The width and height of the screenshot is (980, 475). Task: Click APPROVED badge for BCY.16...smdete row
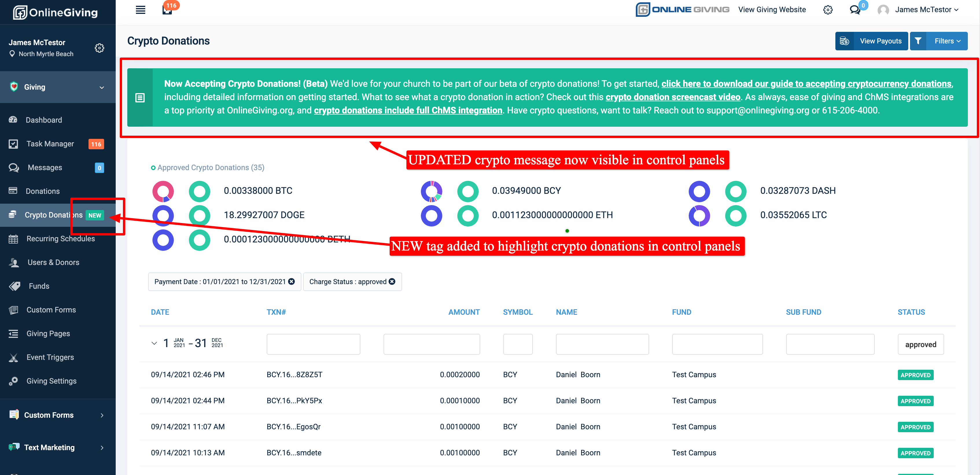(x=915, y=453)
